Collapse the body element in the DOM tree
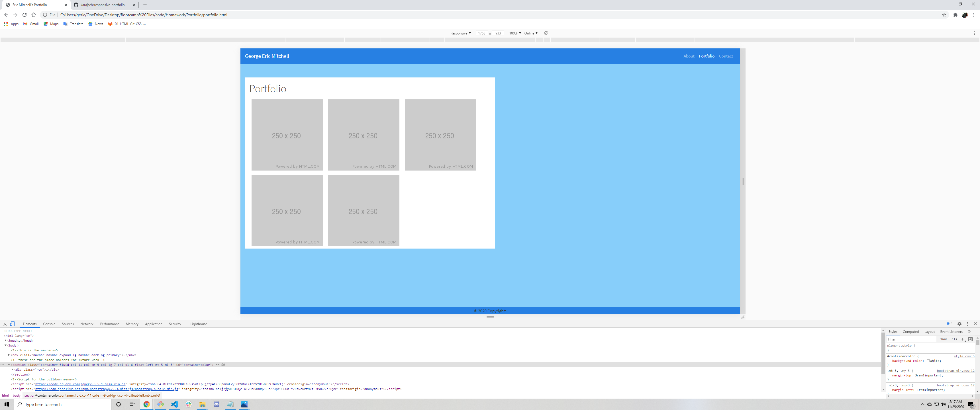Screen dimensions: 980x410 5,345
